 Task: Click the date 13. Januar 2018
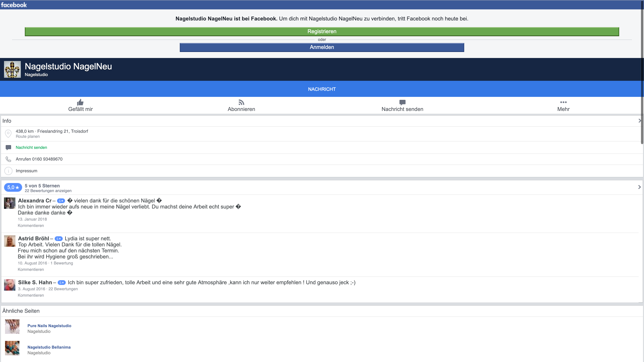coord(32,219)
